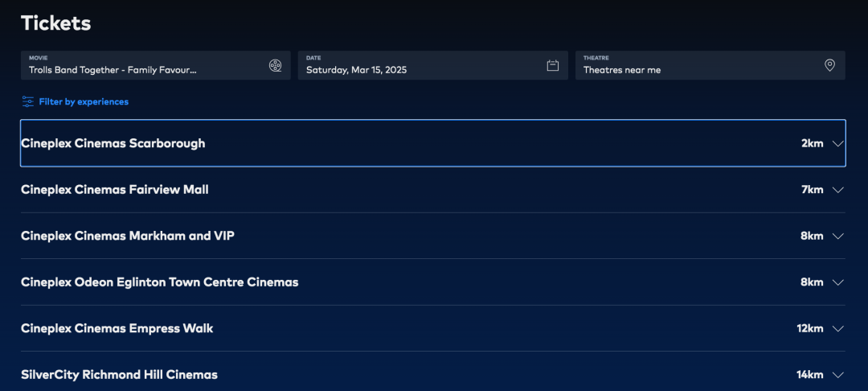Screen dimensions: 868x391
Task: Select the SilverCity Richmond Hill Cinemas name
Action: (119, 374)
